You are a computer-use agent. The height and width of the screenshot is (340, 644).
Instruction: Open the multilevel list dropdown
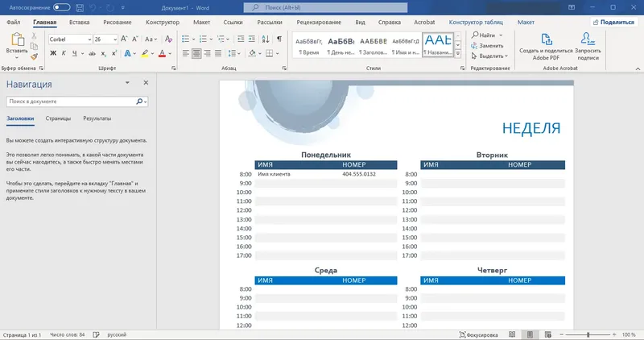point(229,39)
